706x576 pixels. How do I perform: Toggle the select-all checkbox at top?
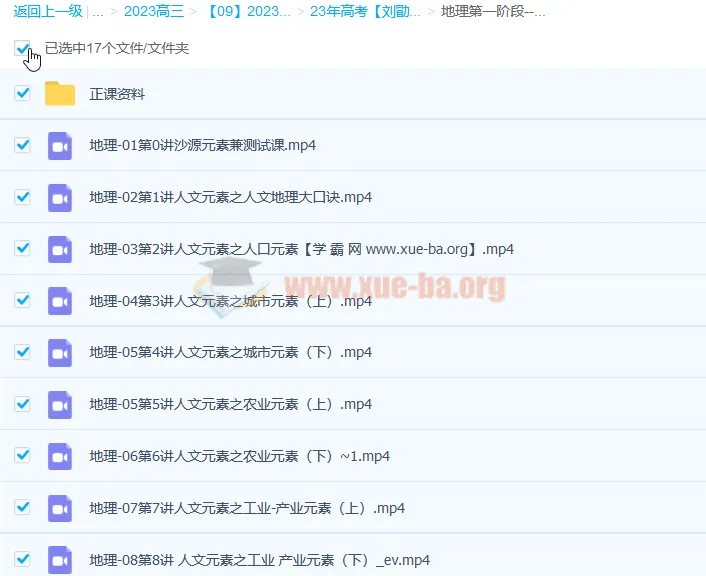[x=23, y=48]
